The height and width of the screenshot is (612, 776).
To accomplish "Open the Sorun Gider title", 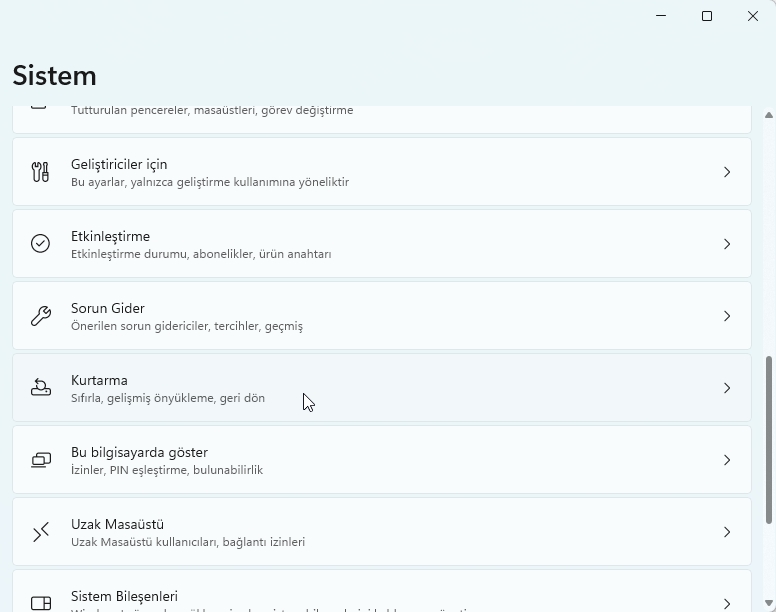I will [x=108, y=308].
